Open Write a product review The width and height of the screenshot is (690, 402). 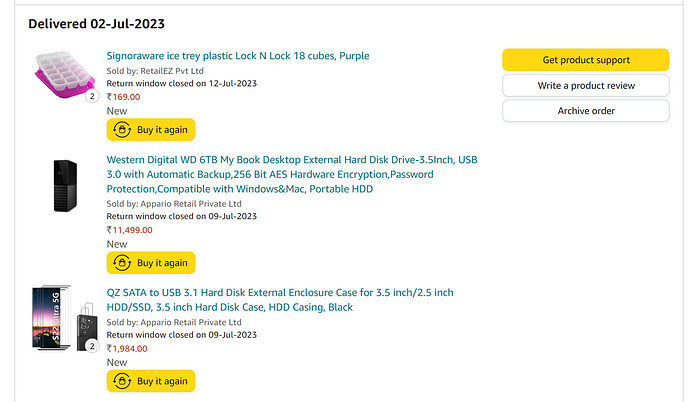point(586,85)
